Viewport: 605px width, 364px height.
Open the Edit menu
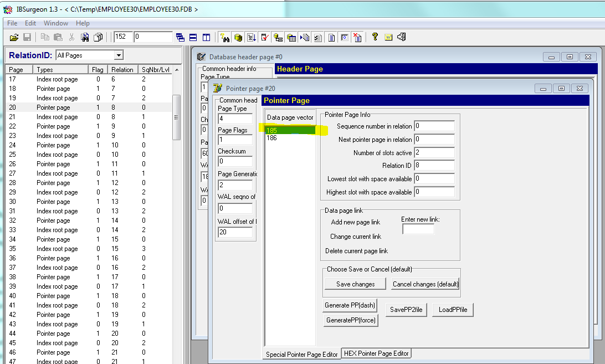30,23
